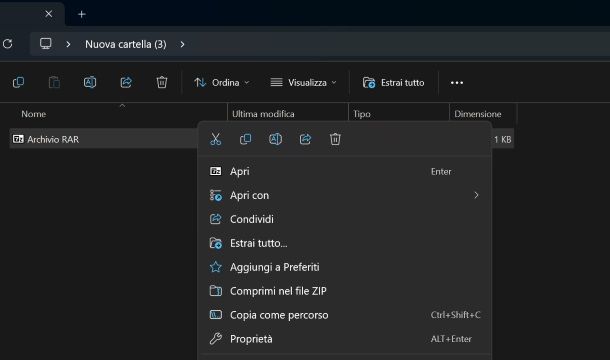Click Estrai tutto toolbar button

click(393, 83)
